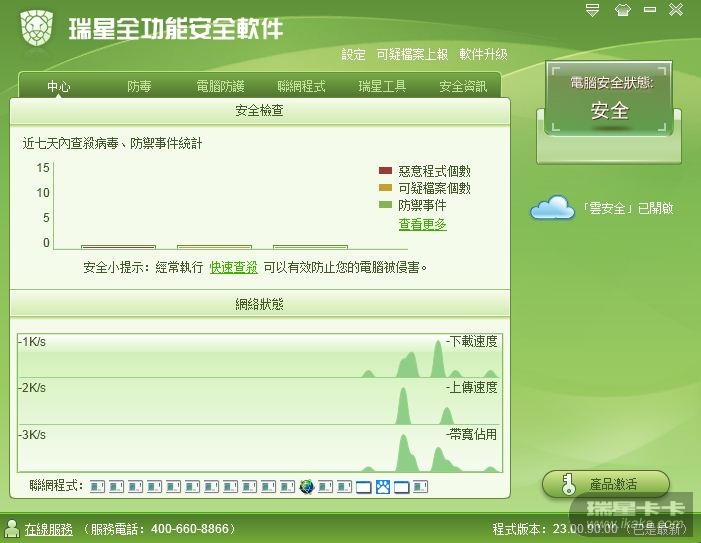Minimize the Rising security window
The image size is (701, 543).
point(650,9)
